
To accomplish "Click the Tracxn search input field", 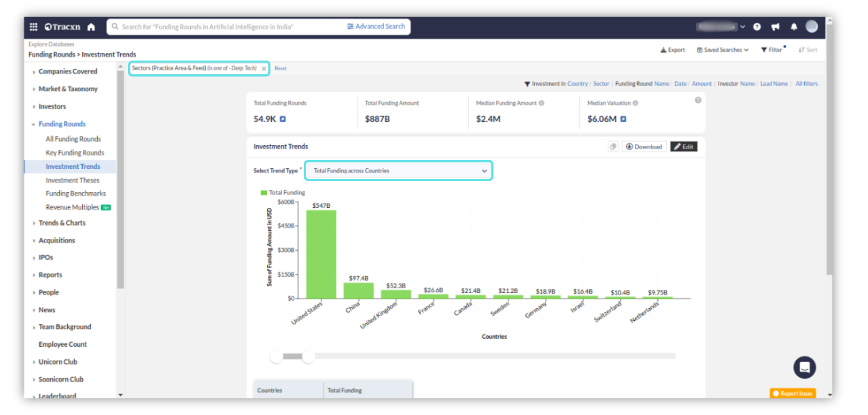I will [226, 27].
